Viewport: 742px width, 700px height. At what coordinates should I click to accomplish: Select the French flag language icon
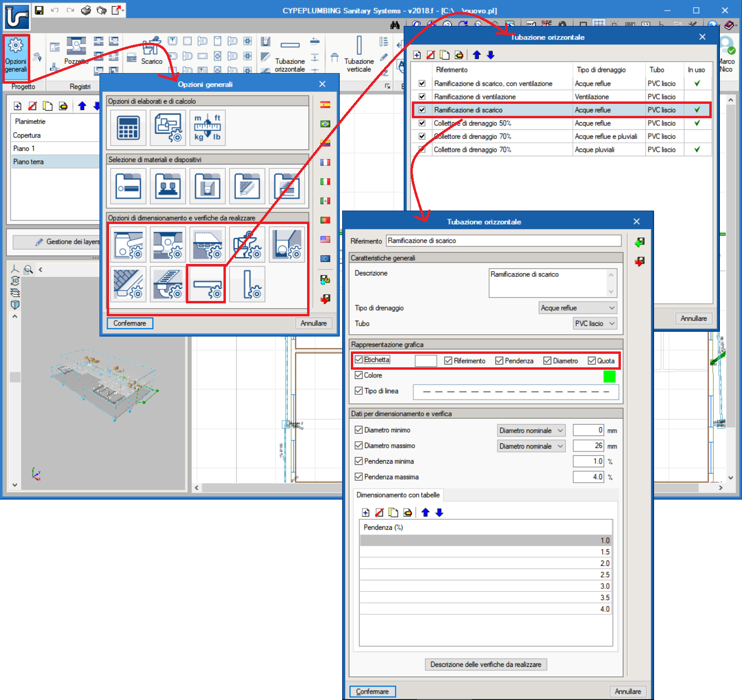click(325, 162)
